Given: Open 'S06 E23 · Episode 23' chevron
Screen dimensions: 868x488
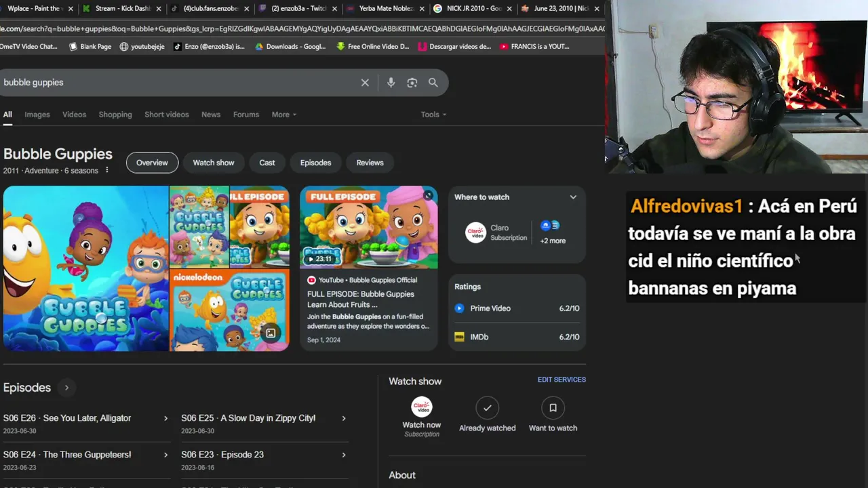Looking at the screenshot, I should point(344,455).
